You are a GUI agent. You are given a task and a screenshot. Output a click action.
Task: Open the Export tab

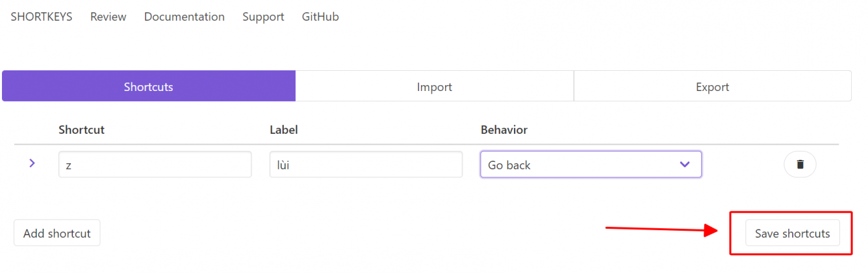pyautogui.click(x=712, y=86)
